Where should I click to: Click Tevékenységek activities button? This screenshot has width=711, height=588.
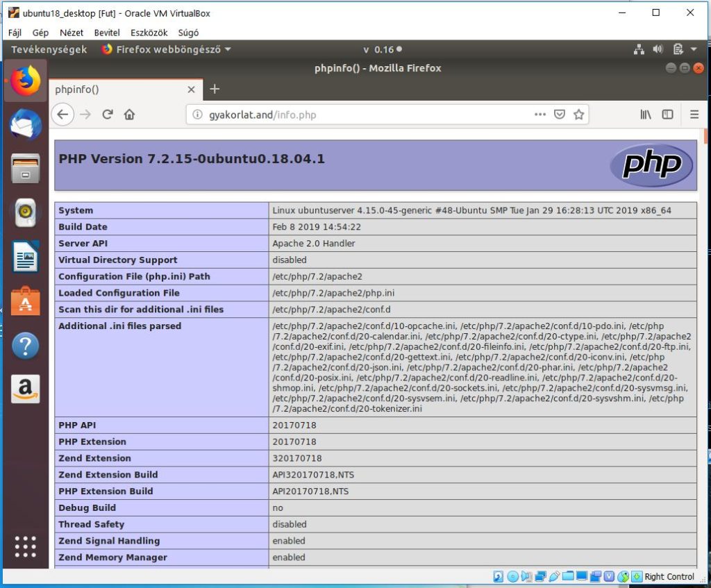tap(49, 49)
